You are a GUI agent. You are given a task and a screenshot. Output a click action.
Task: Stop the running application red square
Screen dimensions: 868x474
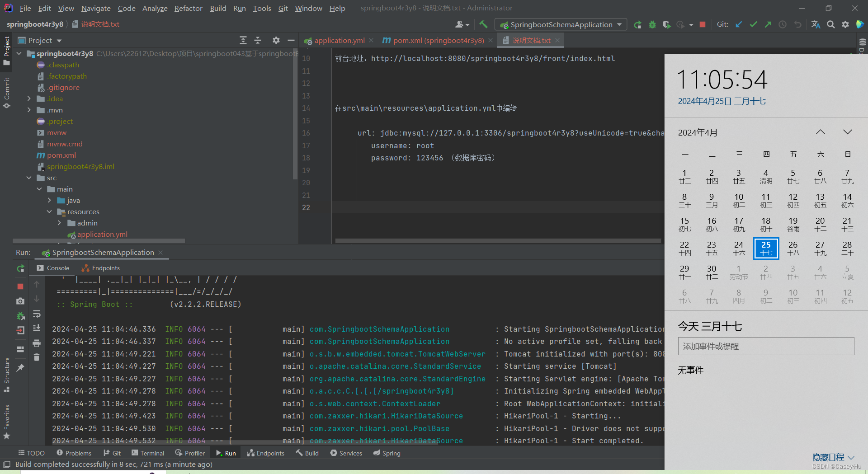(703, 24)
